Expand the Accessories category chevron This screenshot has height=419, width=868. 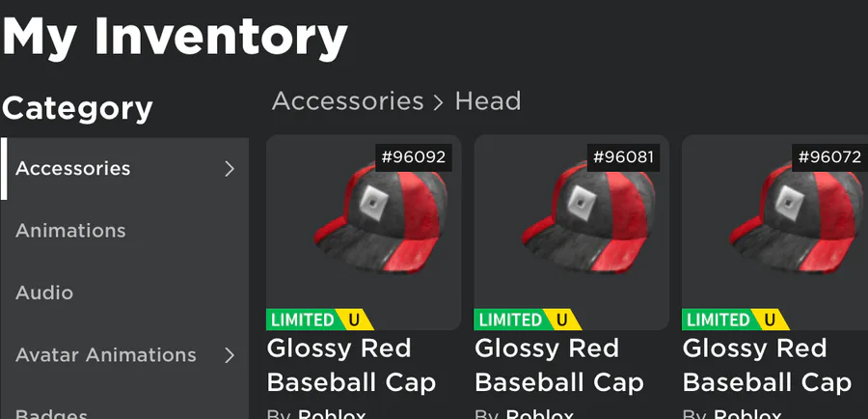(230, 169)
